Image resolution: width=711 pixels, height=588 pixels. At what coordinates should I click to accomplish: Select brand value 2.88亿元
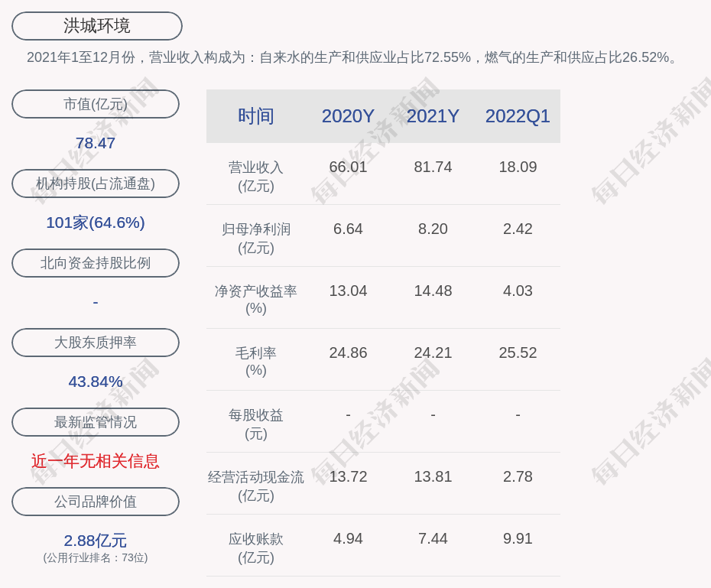96,541
